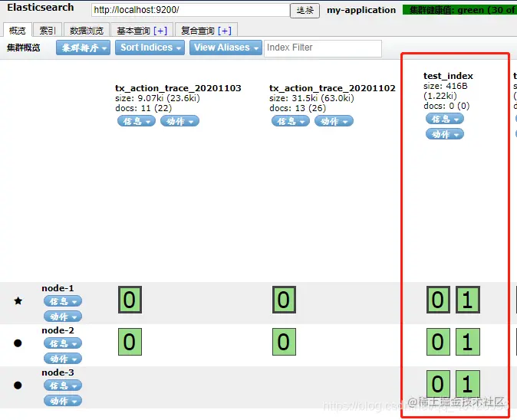Image resolution: width=517 pixels, height=420 pixels.
Task: Open 动作 dropdown for tx_action_trace_20201103
Action: pos(179,121)
